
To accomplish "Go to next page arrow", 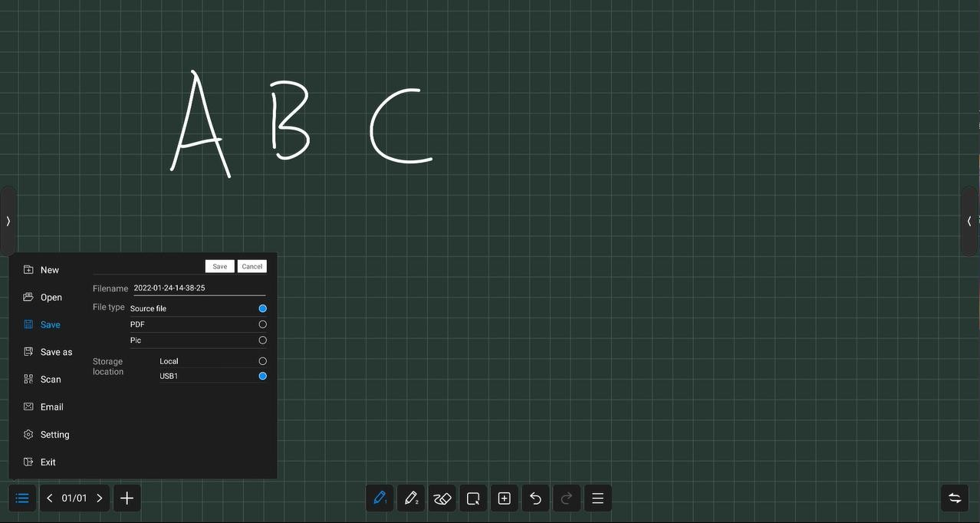I will click(x=100, y=498).
